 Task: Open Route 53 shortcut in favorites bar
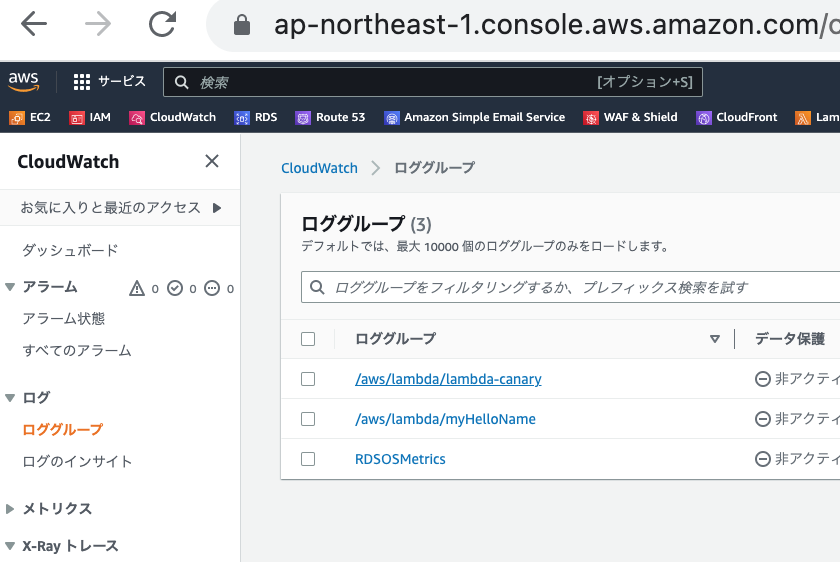(330, 117)
